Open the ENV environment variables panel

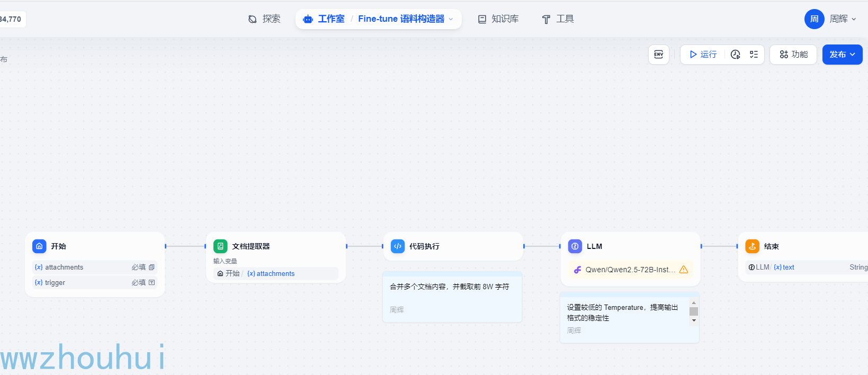[659, 55]
